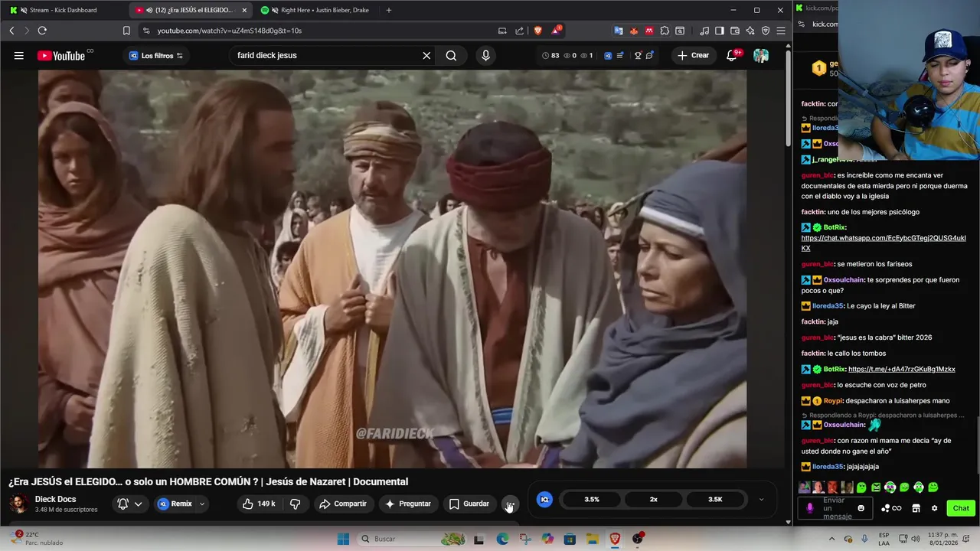The image size is (980, 551).
Task: Open subscription notification bell dropdown
Action: pyautogui.click(x=129, y=504)
